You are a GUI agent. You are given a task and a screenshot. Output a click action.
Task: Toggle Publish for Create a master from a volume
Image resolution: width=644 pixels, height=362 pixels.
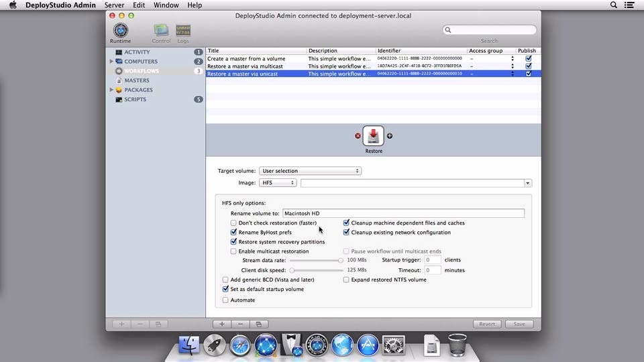(528, 58)
